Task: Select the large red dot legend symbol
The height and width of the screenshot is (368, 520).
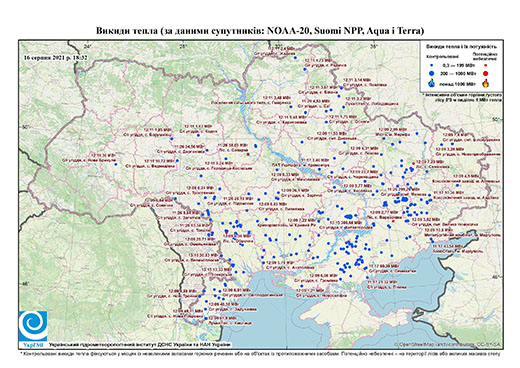Action: [485, 73]
